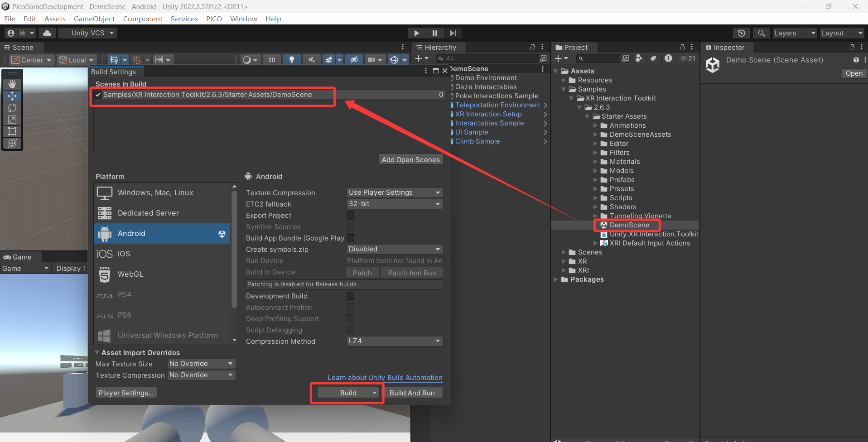Open the GameObject menu
Screen dimensions: 868x442
[x=94, y=19]
